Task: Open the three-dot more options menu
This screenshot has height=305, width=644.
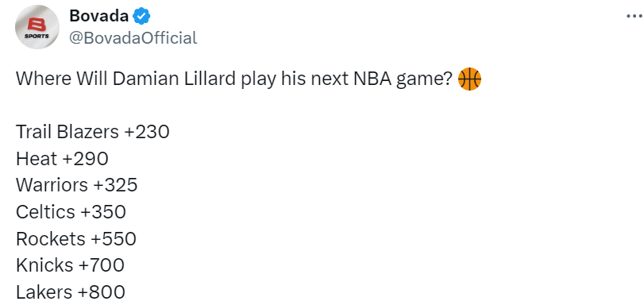Action: coord(634,16)
